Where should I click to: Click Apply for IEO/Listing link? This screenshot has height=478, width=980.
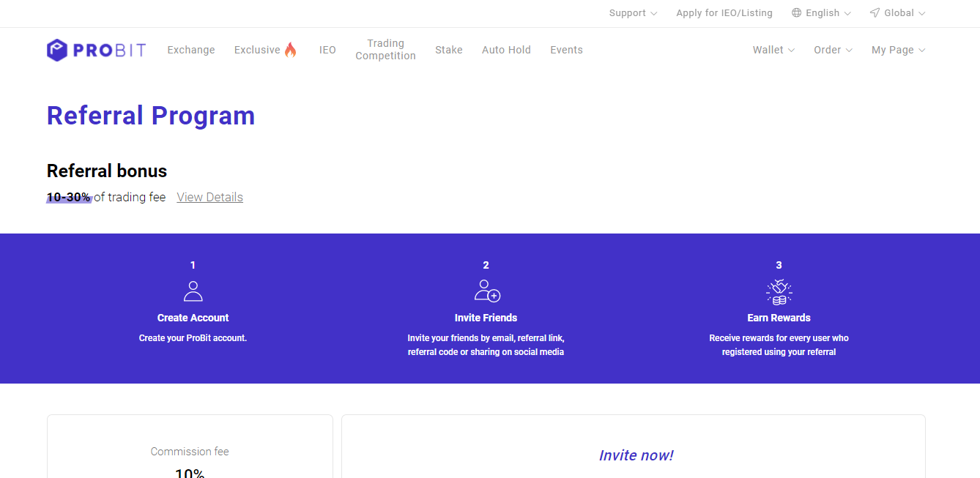click(x=724, y=13)
